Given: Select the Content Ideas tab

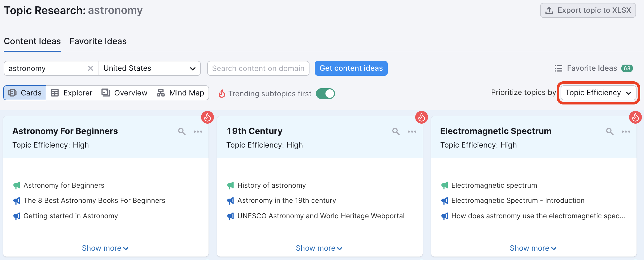Looking at the screenshot, I should (32, 41).
